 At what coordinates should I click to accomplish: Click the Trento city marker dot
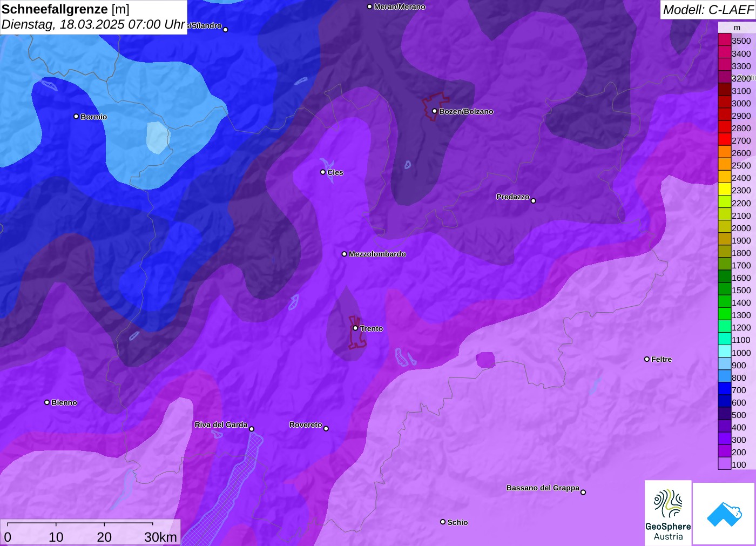[355, 328]
